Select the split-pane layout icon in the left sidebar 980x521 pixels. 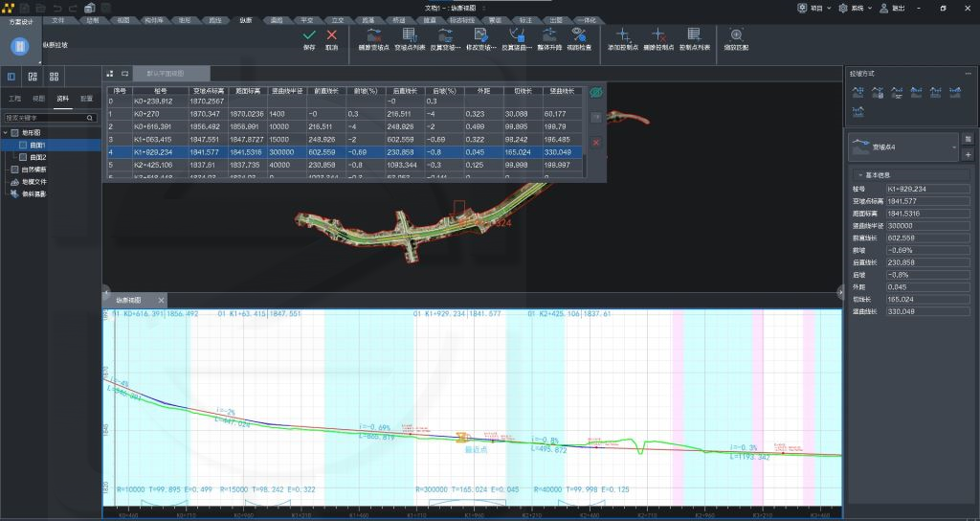click(33, 77)
